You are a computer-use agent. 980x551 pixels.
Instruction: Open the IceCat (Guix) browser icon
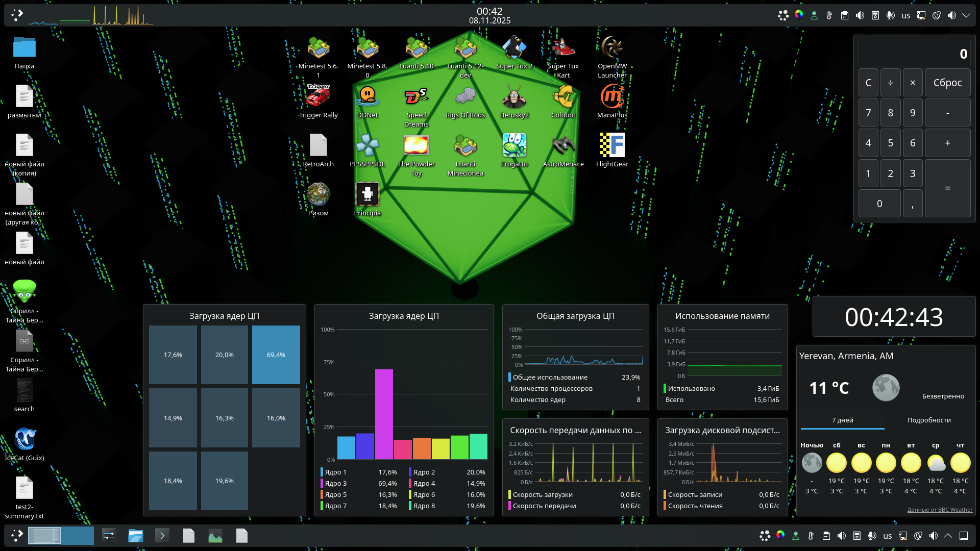click(24, 440)
